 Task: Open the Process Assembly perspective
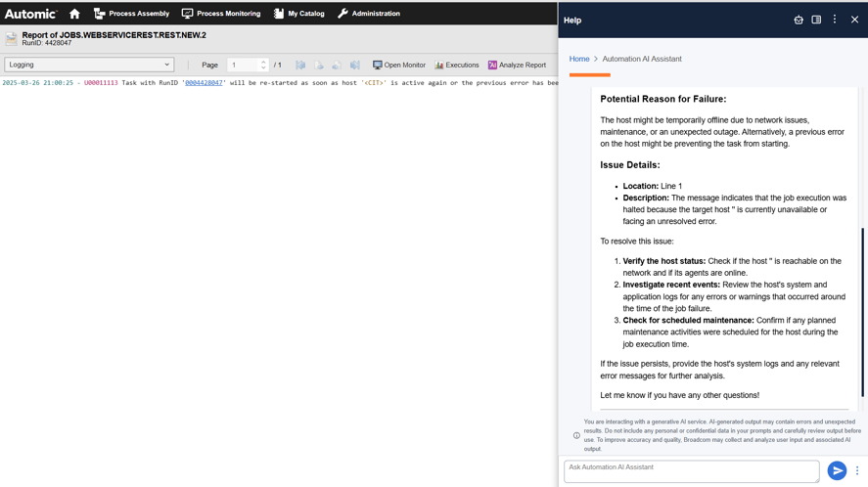[x=131, y=14]
